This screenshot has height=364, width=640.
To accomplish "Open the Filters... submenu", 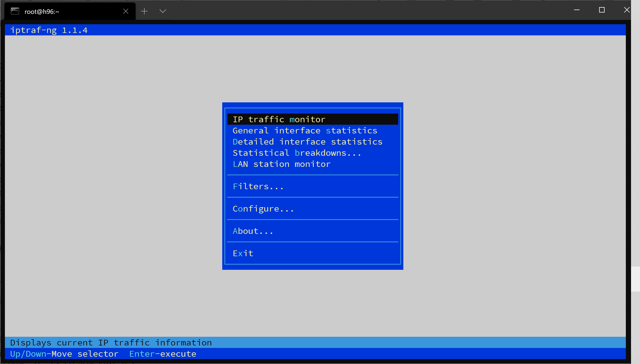I will [x=258, y=186].
